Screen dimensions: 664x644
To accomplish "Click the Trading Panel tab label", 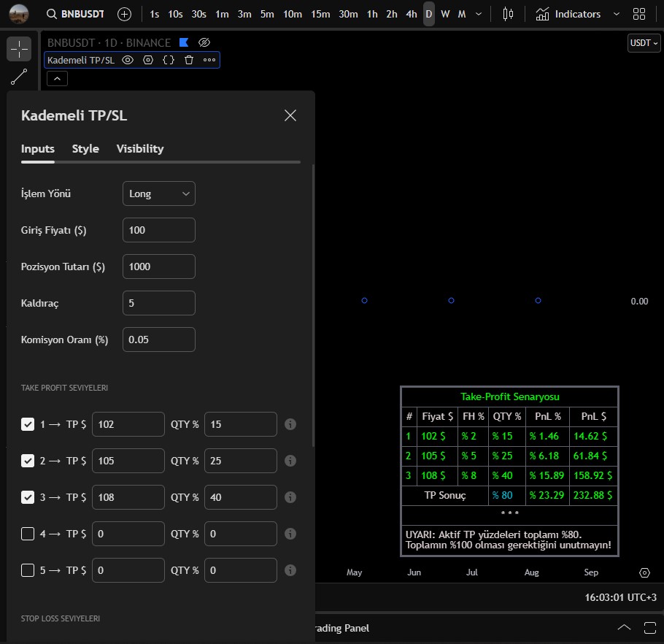I will coord(341,628).
